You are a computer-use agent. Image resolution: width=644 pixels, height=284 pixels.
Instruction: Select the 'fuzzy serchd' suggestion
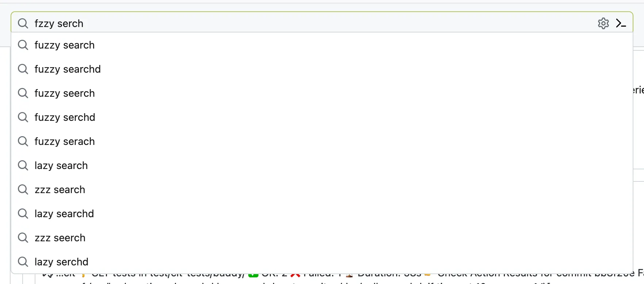pos(322,117)
